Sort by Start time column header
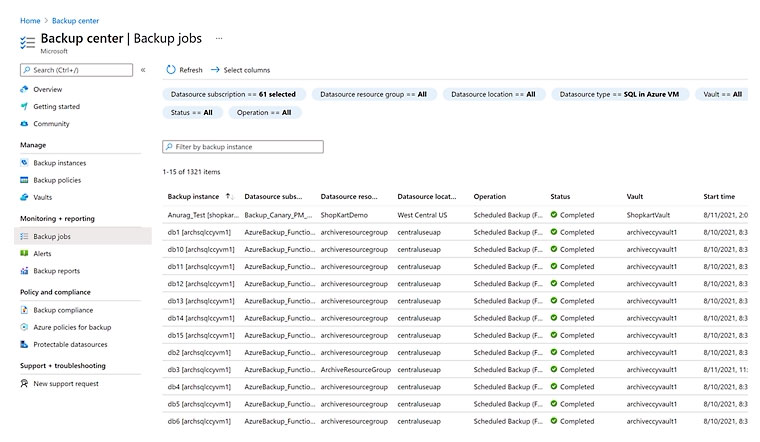This screenshot has height=442, width=760. click(x=719, y=196)
